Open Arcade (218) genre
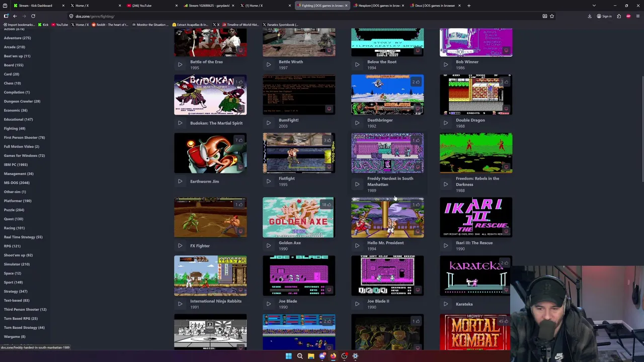This screenshot has height=362, width=644. pos(14,47)
